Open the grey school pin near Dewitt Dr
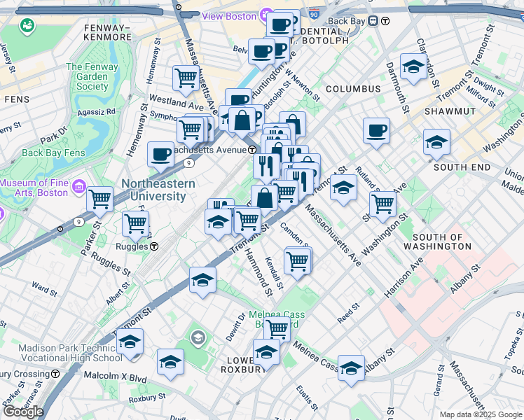Image resolution: width=524 pixels, height=420 pixels. tap(198, 338)
